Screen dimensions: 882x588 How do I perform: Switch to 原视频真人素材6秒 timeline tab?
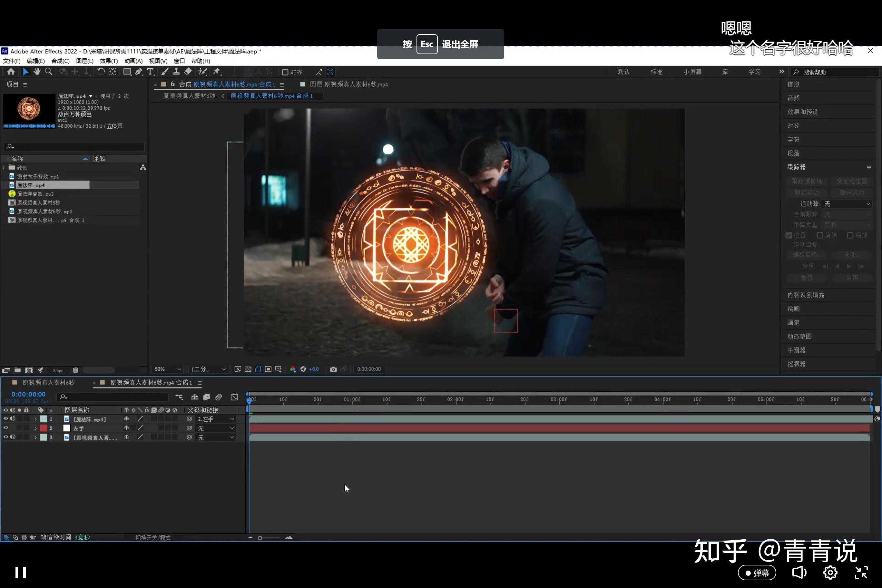coord(48,383)
